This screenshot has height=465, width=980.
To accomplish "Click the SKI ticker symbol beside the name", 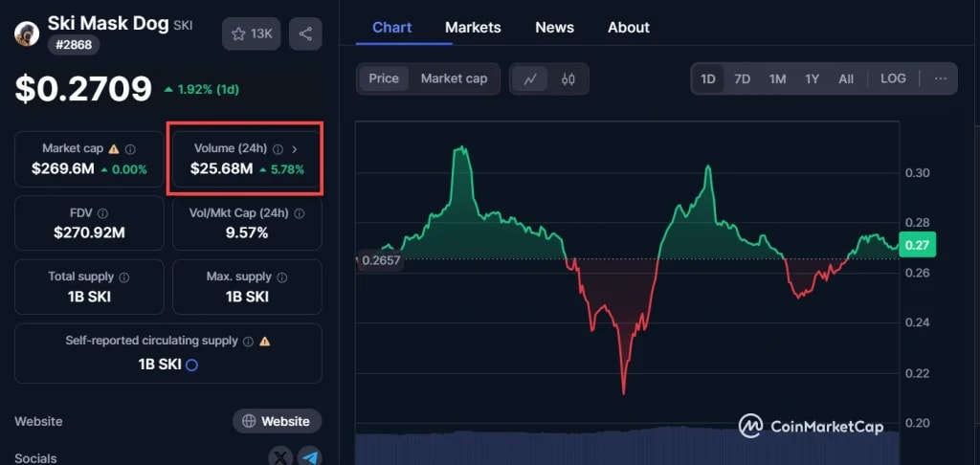I will click(x=183, y=26).
